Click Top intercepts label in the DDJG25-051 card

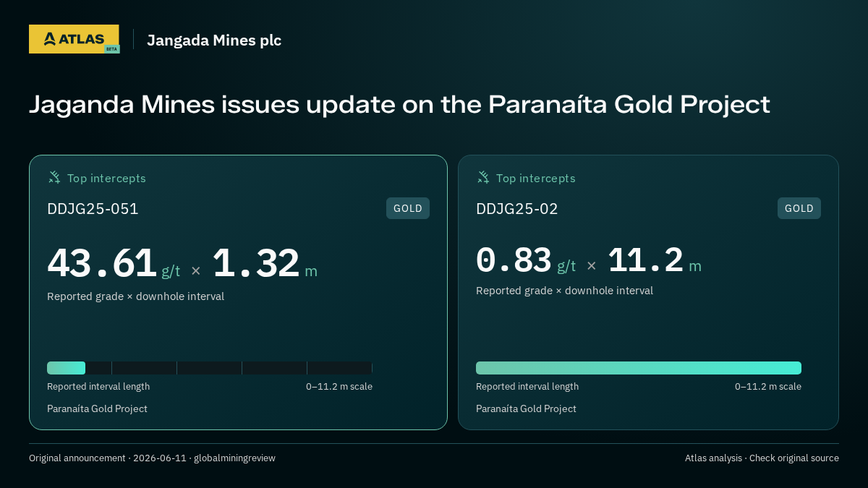coord(106,178)
